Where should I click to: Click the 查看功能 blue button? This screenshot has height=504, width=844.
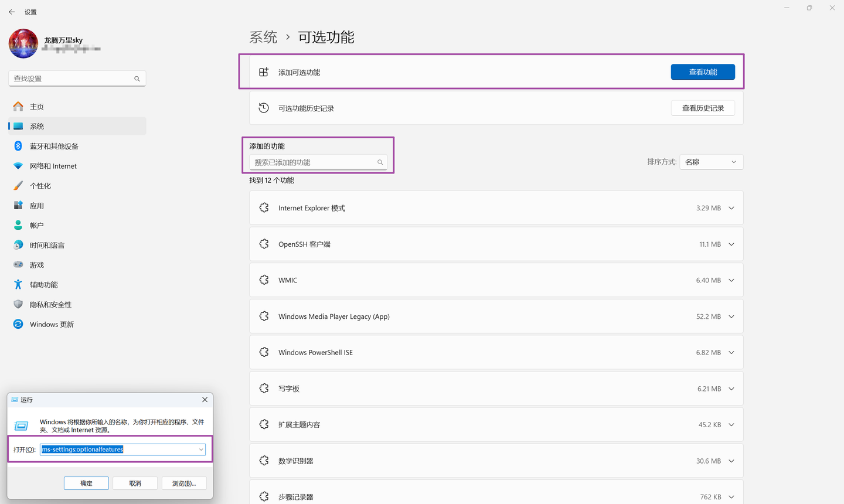[703, 72]
